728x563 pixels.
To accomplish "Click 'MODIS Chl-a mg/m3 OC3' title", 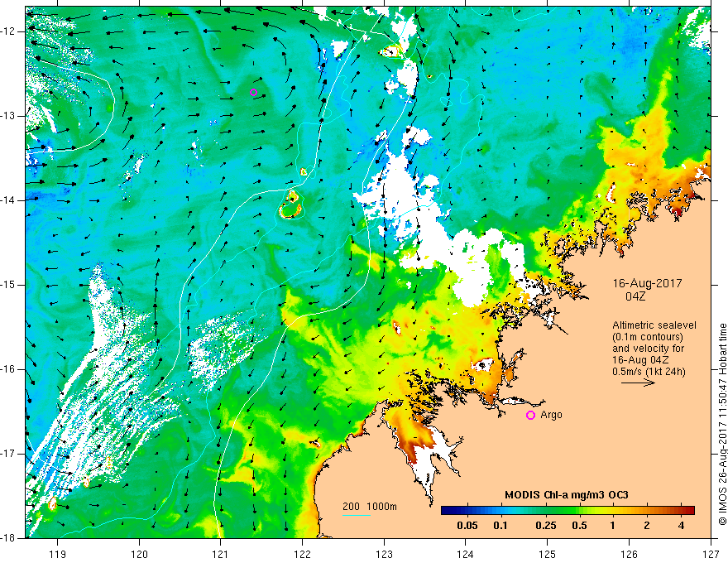I will click(x=567, y=495).
